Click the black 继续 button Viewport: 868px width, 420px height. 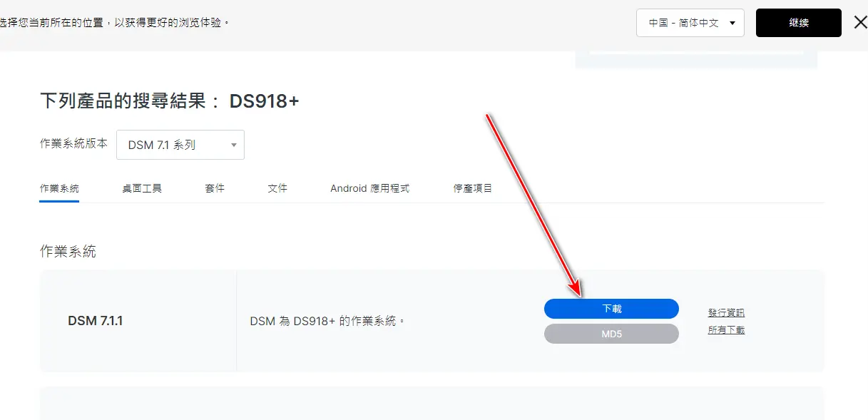[x=799, y=23]
